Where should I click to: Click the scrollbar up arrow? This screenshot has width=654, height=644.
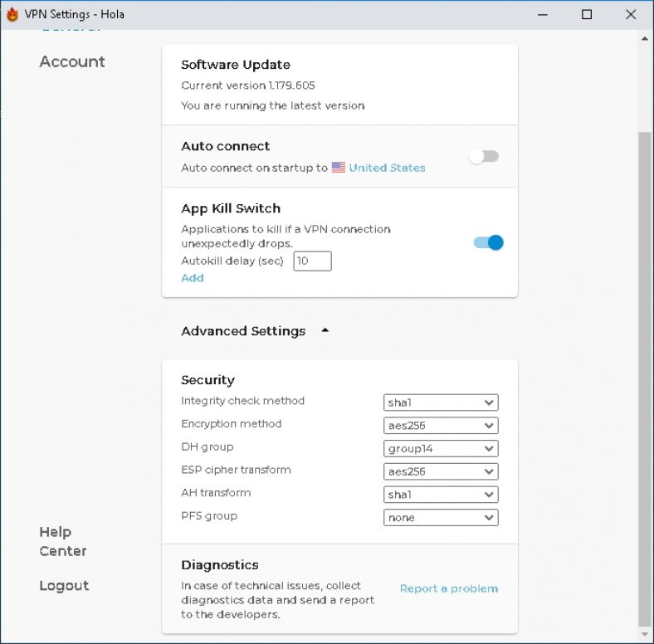click(645, 39)
